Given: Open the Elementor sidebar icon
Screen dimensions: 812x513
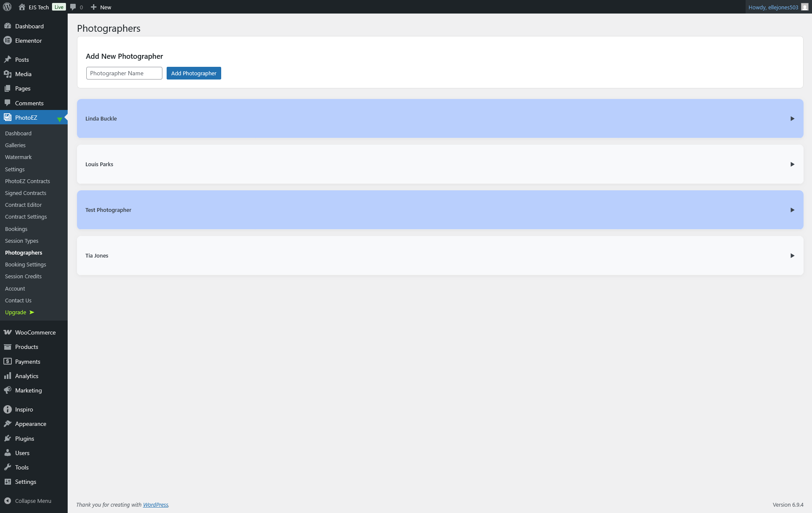Looking at the screenshot, I should point(8,41).
